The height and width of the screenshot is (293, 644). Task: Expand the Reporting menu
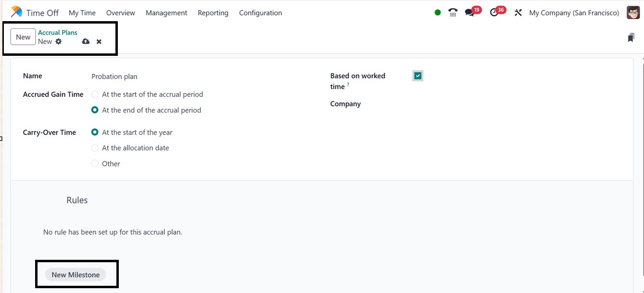[213, 13]
